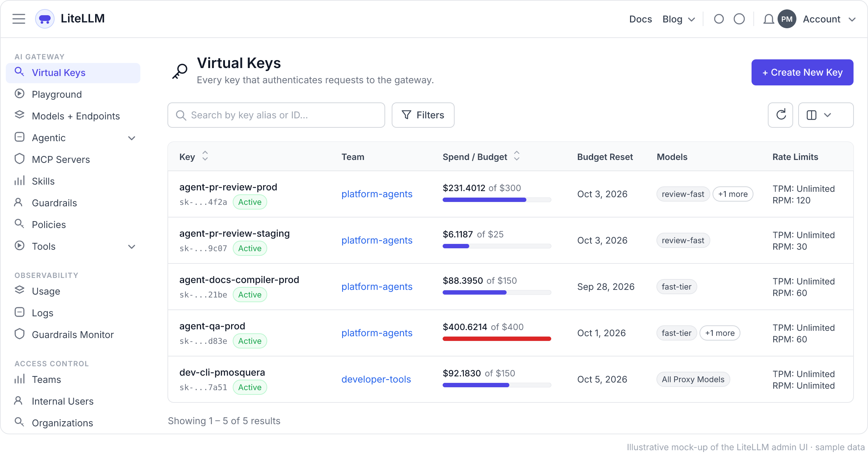The height and width of the screenshot is (456, 868).
Task: Navigate to Guardrails Monitor
Action: 73,335
